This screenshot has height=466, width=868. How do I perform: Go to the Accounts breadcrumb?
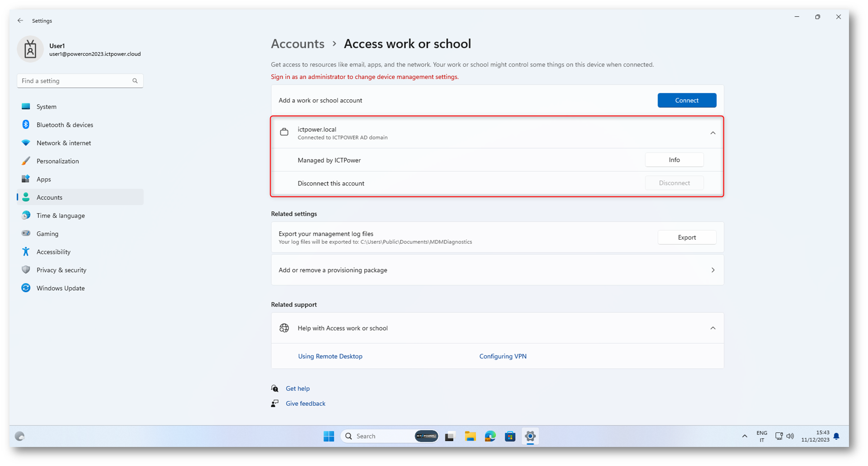[x=298, y=44]
